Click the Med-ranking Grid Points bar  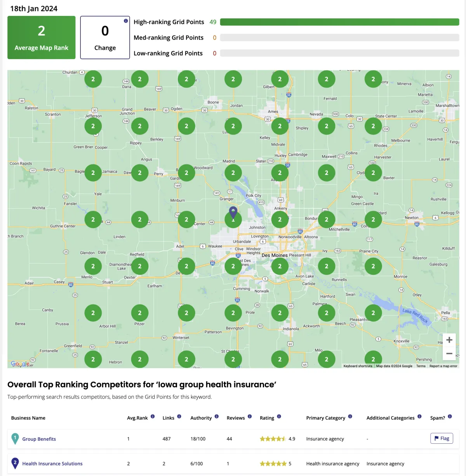pyautogui.click(x=339, y=38)
